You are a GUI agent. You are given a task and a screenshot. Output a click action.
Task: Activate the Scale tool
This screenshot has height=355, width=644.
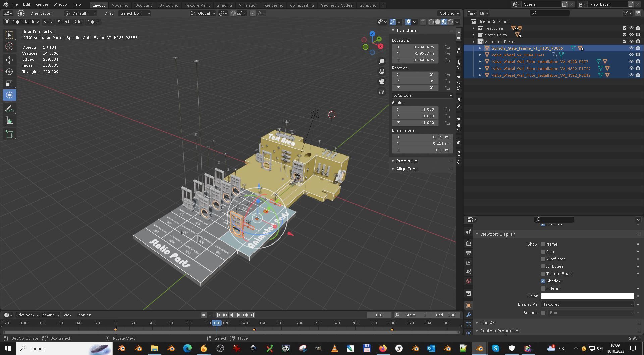(9, 83)
